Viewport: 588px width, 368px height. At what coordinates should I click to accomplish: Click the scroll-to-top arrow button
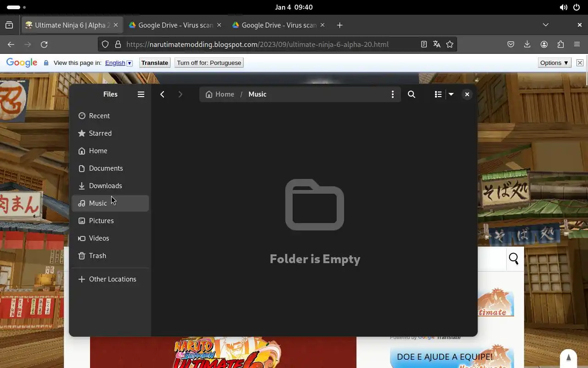point(568,358)
